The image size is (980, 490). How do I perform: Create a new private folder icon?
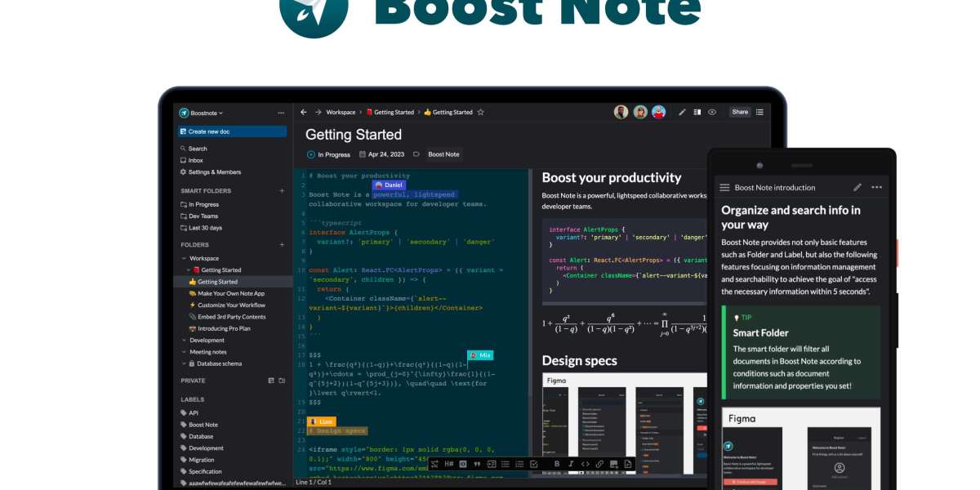(x=283, y=381)
